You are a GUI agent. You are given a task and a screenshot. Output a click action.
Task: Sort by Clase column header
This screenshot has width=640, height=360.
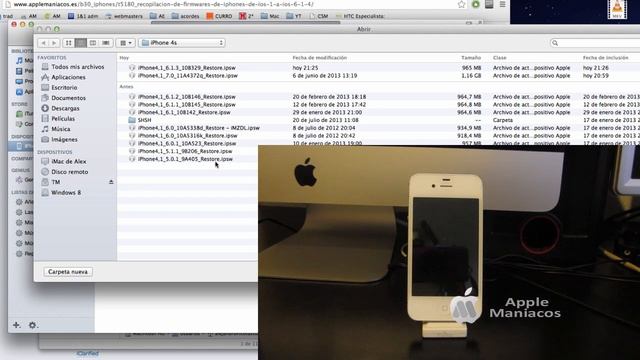pos(500,58)
